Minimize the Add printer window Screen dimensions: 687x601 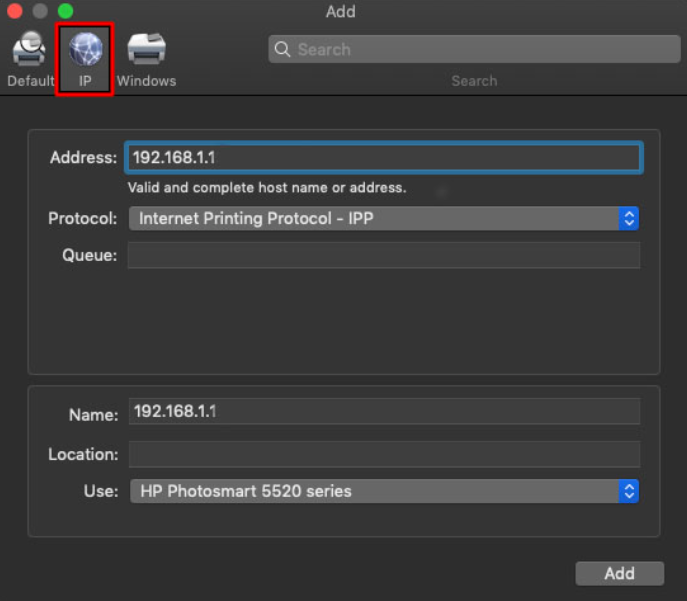click(x=40, y=12)
